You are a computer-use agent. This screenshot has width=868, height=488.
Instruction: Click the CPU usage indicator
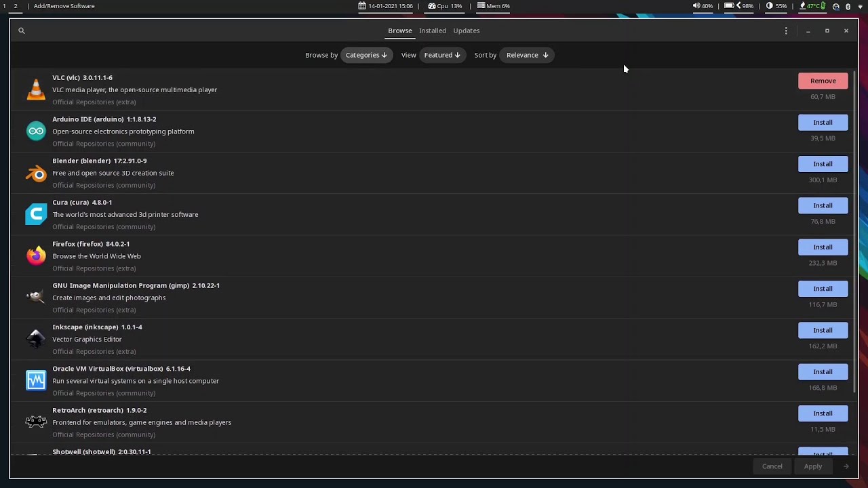445,6
